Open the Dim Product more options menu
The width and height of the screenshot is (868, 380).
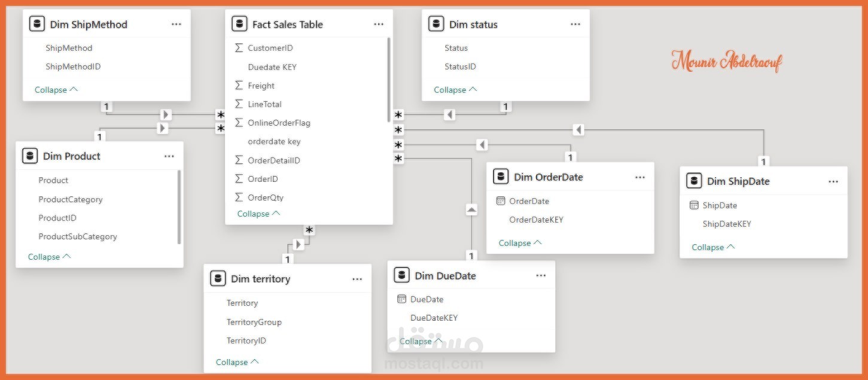169,156
